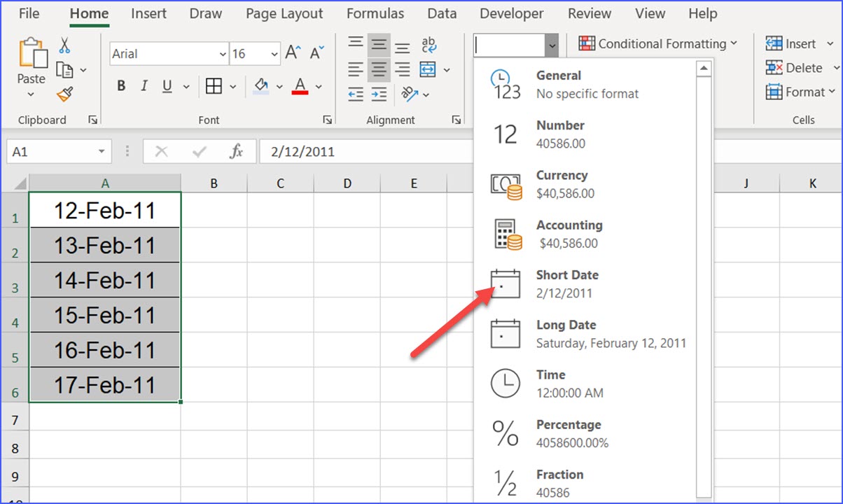Toggle bold formatting

coord(121,86)
